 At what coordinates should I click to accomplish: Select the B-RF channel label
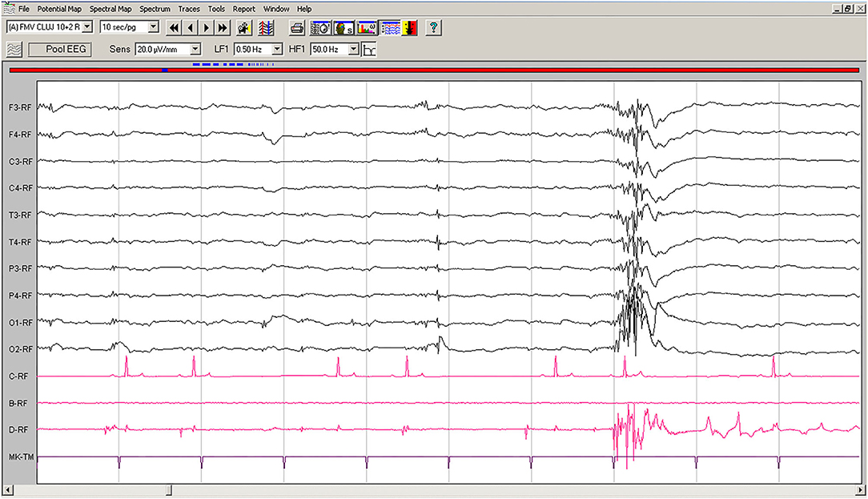(18, 404)
